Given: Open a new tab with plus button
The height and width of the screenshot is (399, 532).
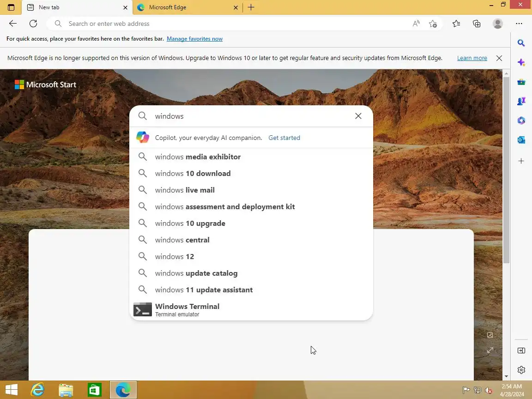Looking at the screenshot, I should [251, 7].
